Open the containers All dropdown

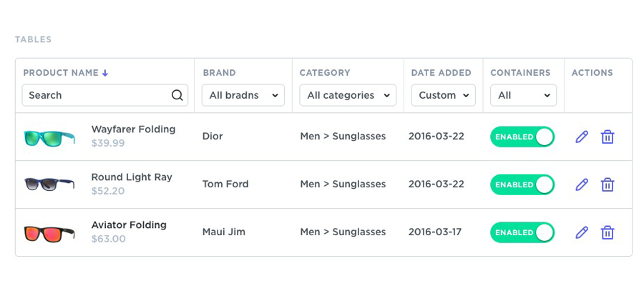(x=523, y=95)
